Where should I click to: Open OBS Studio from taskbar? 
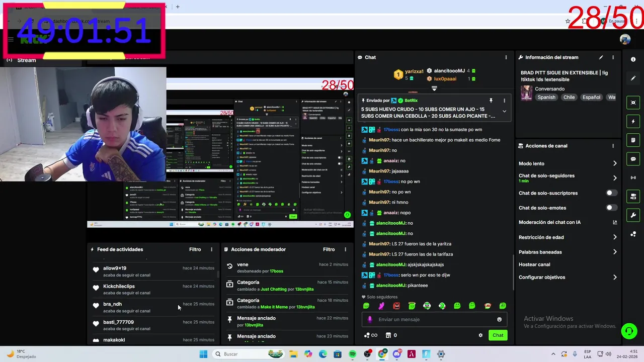[367, 354]
